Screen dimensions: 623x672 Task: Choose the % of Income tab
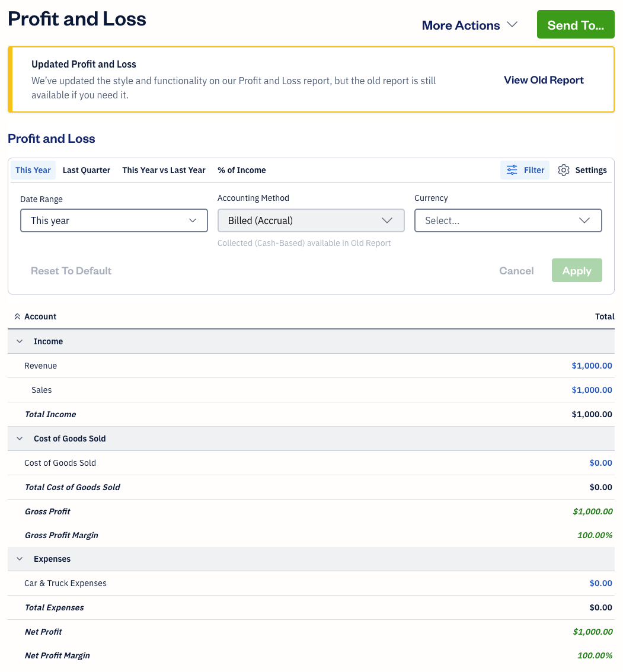coord(241,170)
